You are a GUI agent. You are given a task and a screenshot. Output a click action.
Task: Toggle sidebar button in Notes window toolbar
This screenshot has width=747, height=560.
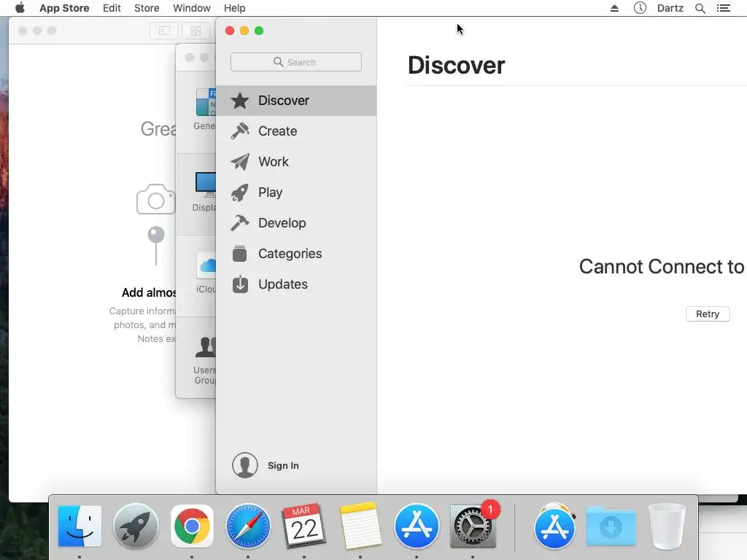click(164, 31)
